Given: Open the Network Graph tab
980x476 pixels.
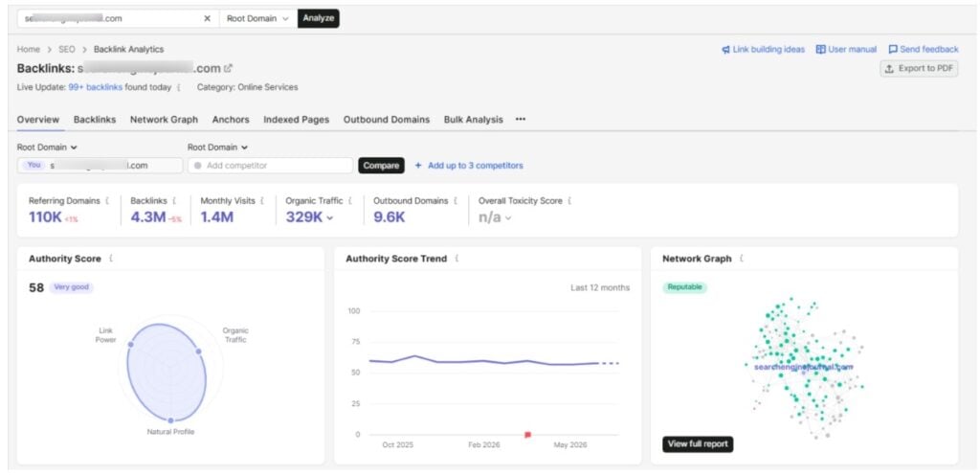Looking at the screenshot, I should point(164,120).
